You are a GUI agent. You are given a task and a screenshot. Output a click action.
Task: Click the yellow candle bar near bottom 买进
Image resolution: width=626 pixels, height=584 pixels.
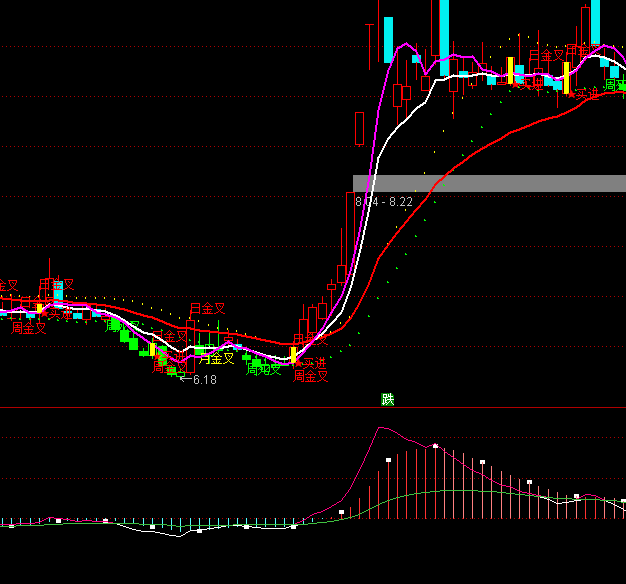coord(293,354)
